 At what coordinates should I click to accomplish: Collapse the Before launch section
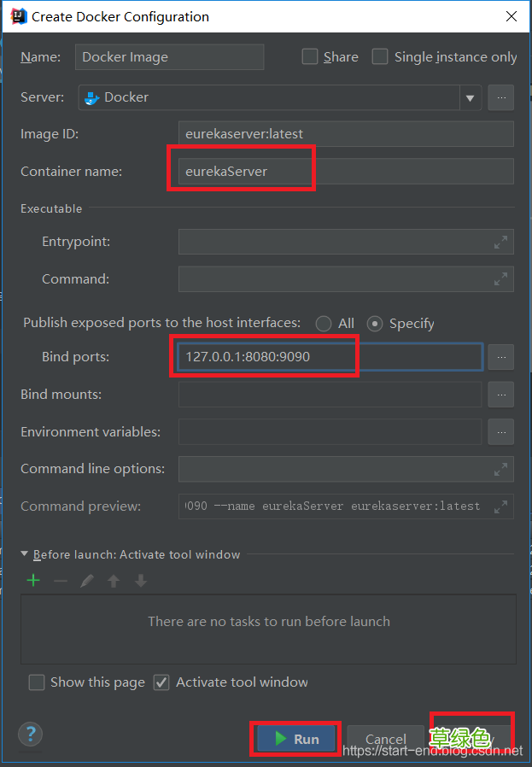pos(25,554)
